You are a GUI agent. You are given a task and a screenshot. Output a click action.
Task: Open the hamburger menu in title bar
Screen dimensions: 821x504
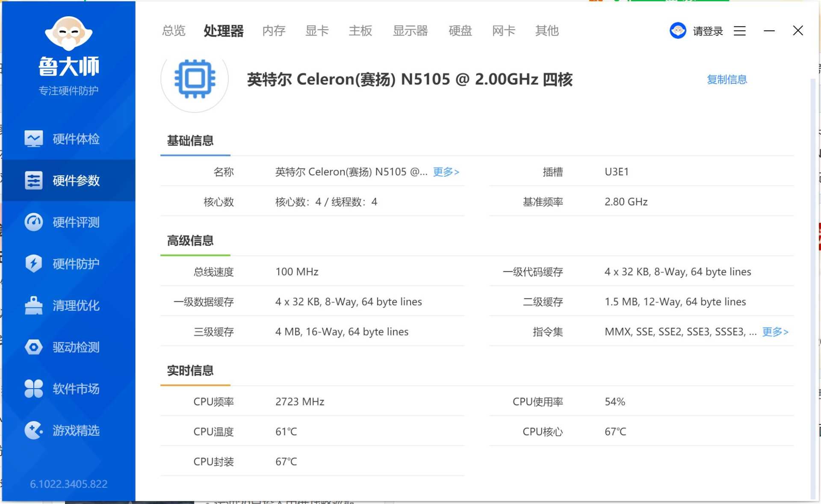(739, 30)
